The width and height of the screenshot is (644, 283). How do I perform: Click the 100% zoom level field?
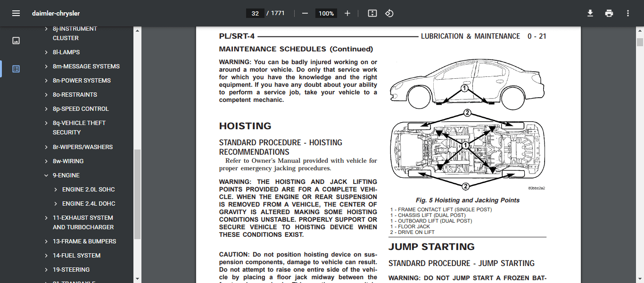[326, 13]
